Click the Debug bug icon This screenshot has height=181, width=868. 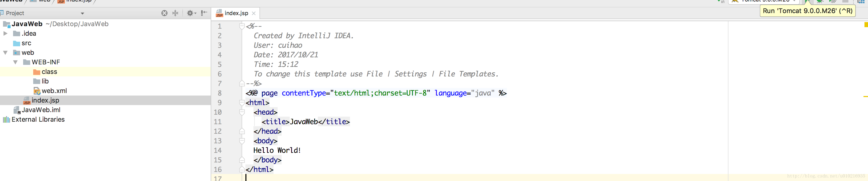pyautogui.click(x=820, y=1)
